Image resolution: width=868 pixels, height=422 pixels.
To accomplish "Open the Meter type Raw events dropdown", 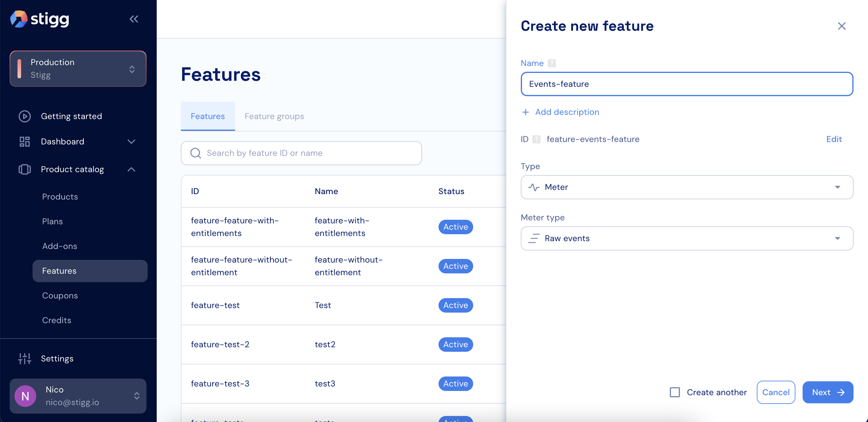I will click(x=687, y=238).
